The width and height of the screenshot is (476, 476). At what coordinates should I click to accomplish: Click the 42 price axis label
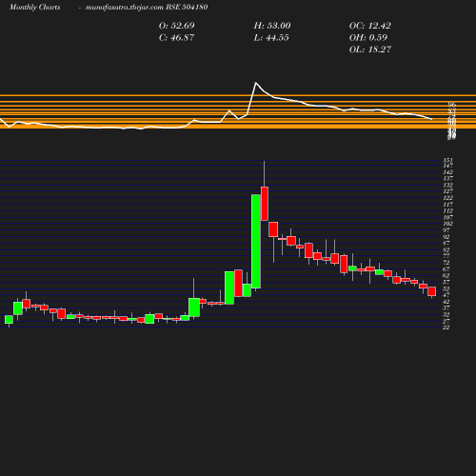coord(446,302)
